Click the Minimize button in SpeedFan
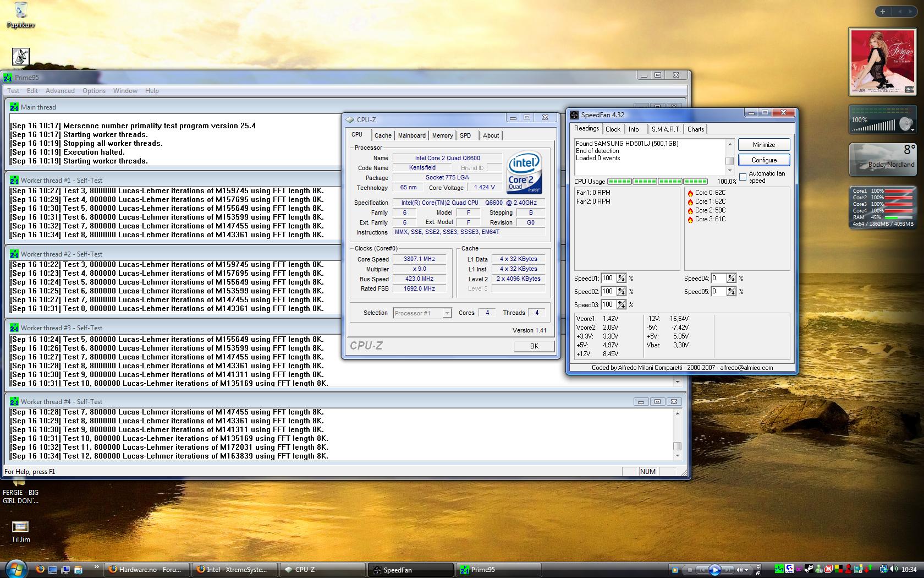The width and height of the screenshot is (924, 578). pyautogui.click(x=764, y=145)
